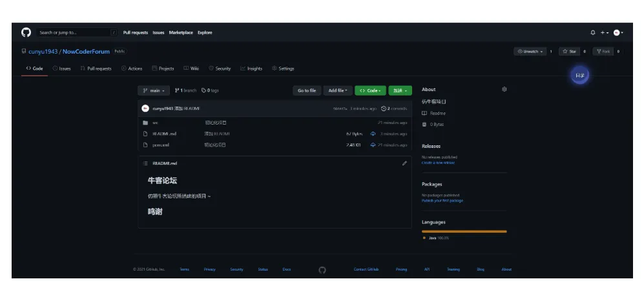Open the Unwatch dropdown

(530, 51)
